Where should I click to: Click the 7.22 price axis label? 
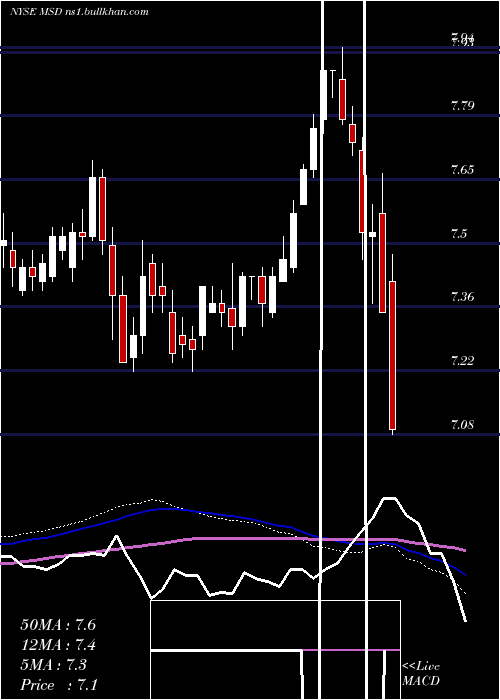point(462,360)
